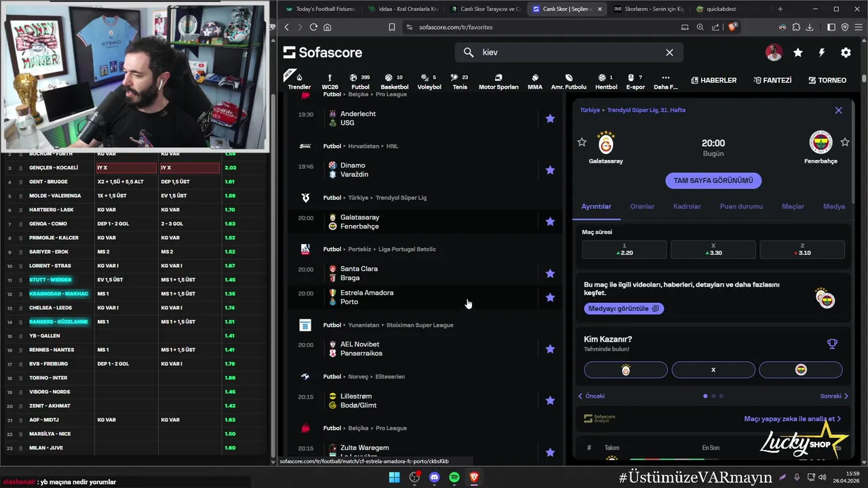868x488 pixels.
Task: Open HABERLER section
Action: (713, 80)
